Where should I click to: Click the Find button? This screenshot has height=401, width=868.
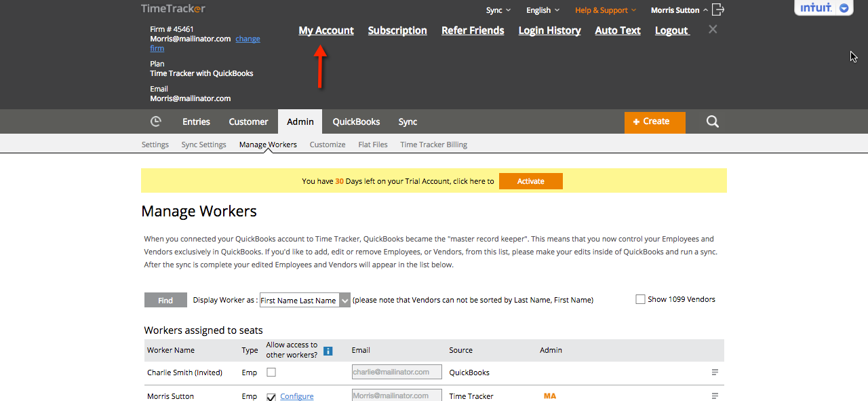[x=165, y=300]
